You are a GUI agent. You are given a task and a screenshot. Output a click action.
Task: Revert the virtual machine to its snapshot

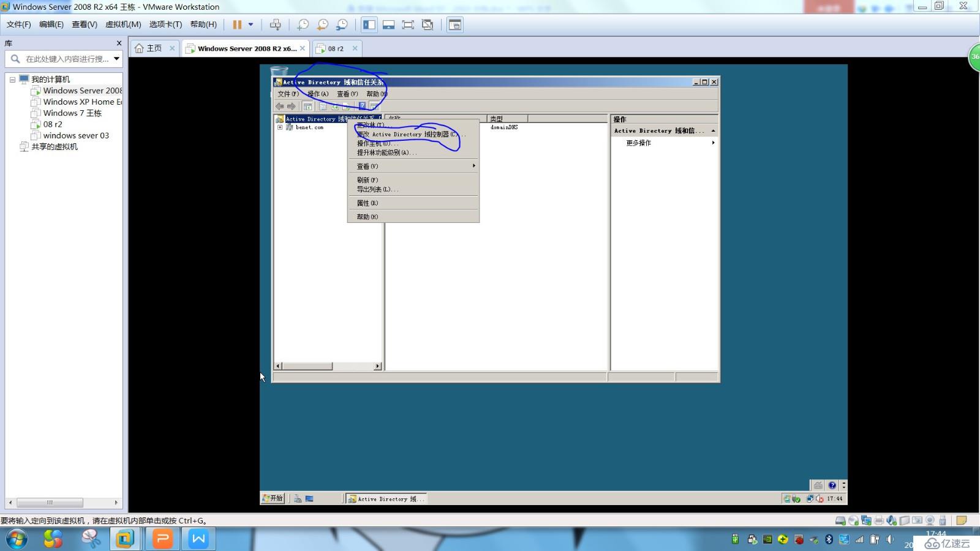(322, 24)
